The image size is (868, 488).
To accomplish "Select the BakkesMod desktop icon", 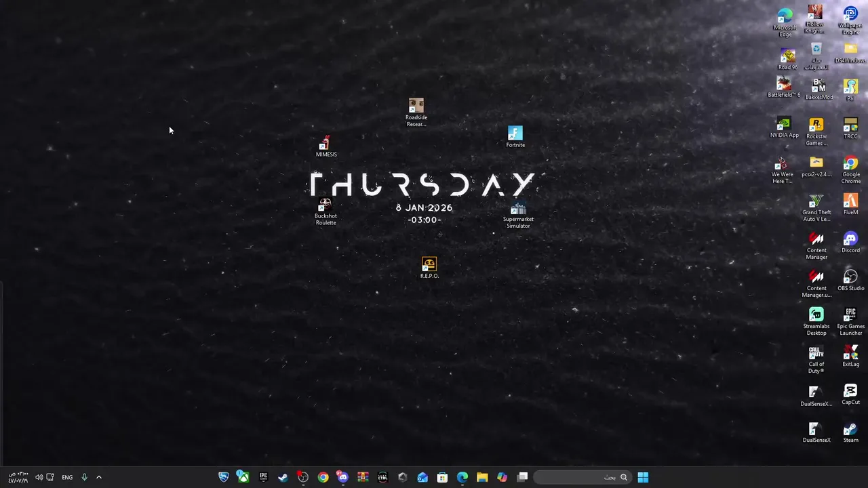I will (x=818, y=89).
